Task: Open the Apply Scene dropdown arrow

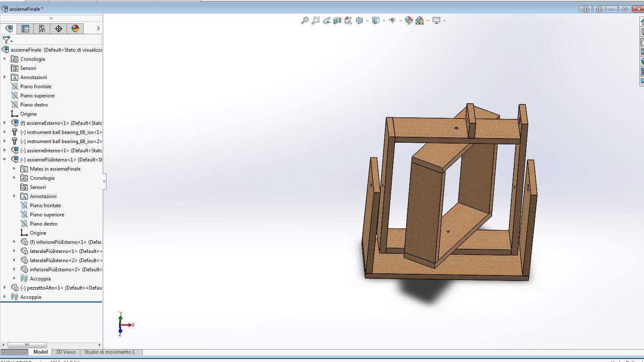Action: point(428,20)
